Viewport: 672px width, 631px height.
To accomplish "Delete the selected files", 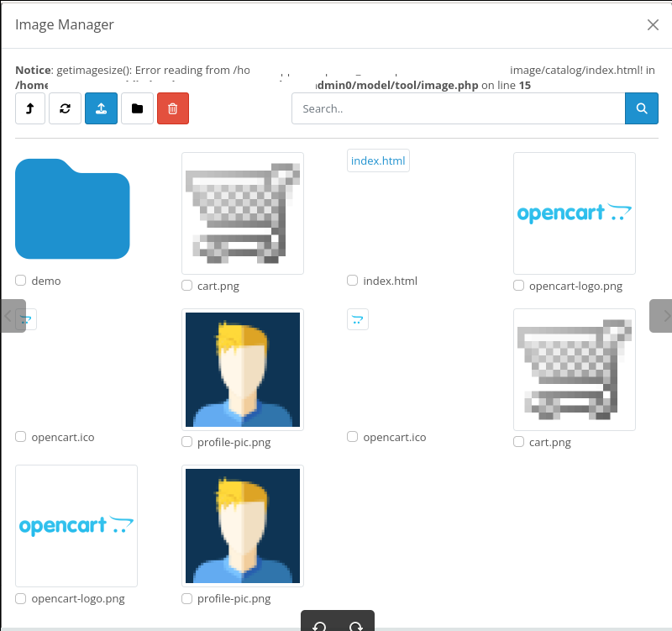I will [172, 108].
